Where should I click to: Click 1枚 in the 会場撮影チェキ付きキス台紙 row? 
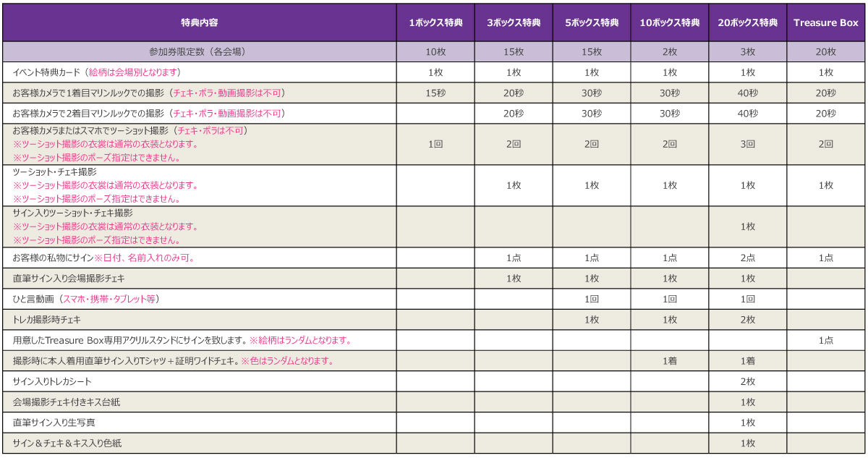coord(748,402)
